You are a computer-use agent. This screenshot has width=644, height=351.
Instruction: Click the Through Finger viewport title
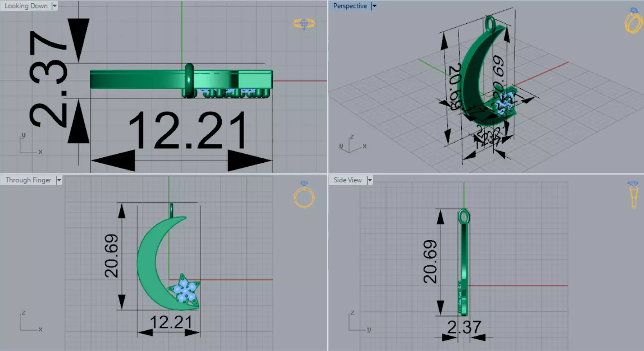pos(28,180)
